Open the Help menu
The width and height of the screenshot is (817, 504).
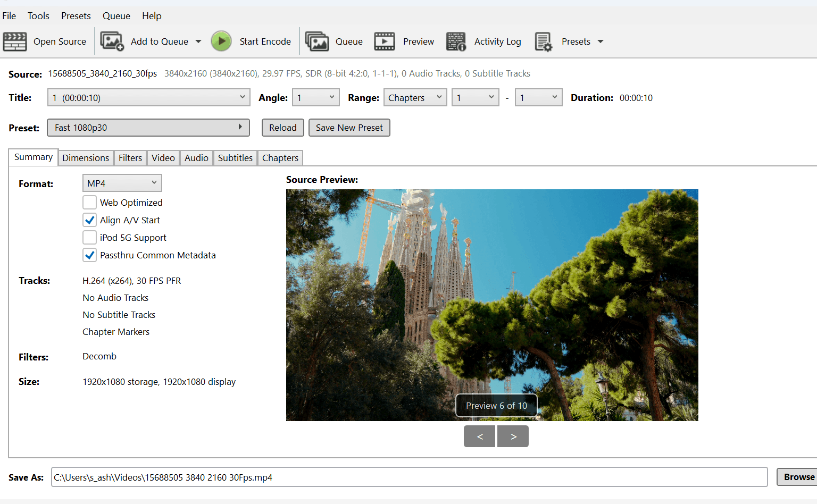pyautogui.click(x=152, y=16)
